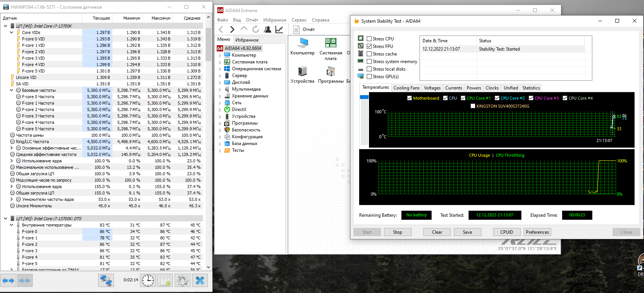
Task: Click the AIDA64 user silhouette toolbar icon
Action: (267, 29)
